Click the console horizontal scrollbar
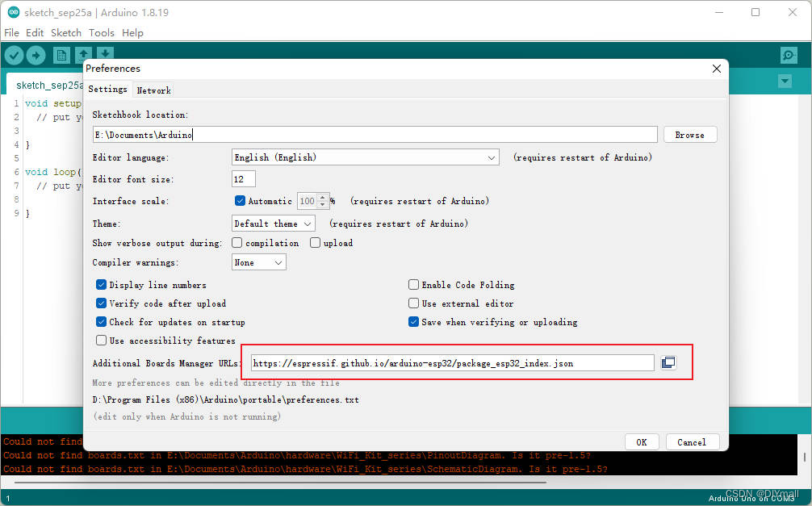The width and height of the screenshot is (812, 506). [x=279, y=482]
